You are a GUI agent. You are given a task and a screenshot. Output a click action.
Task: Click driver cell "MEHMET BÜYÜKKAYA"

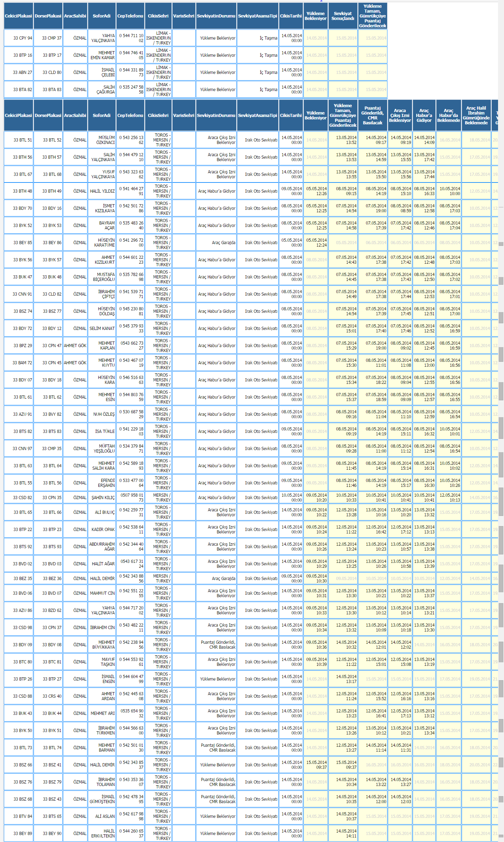101,644
